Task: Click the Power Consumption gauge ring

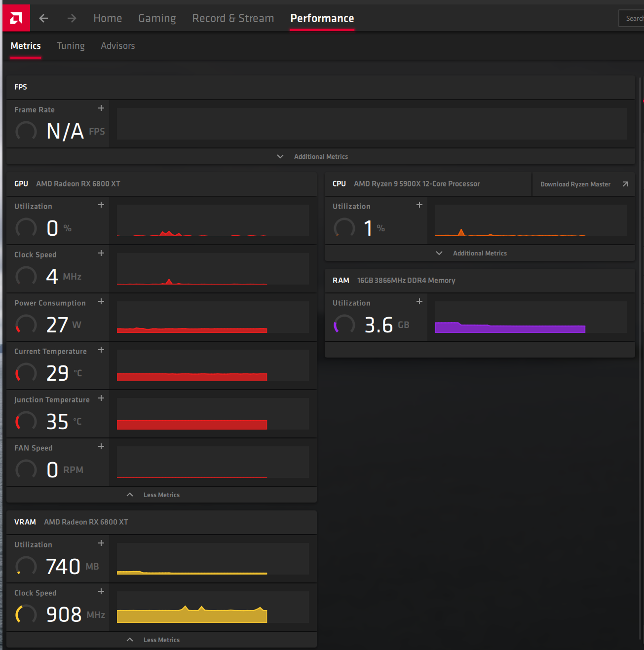Action: (26, 325)
